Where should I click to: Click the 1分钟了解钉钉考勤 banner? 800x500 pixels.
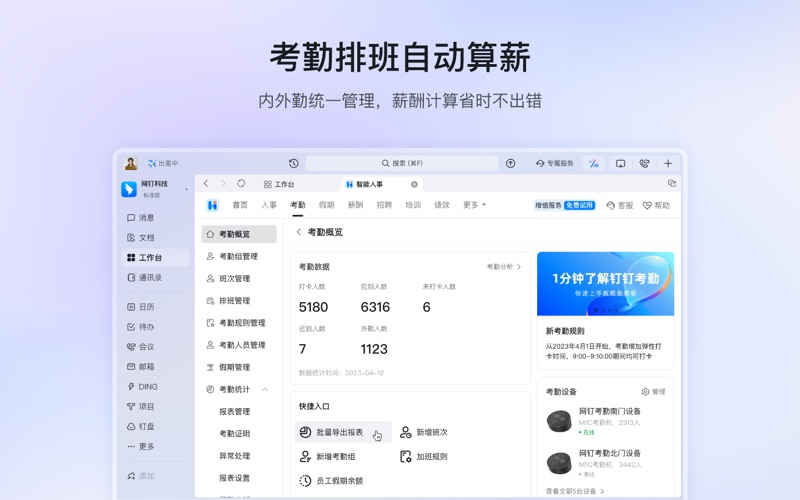pos(606,284)
